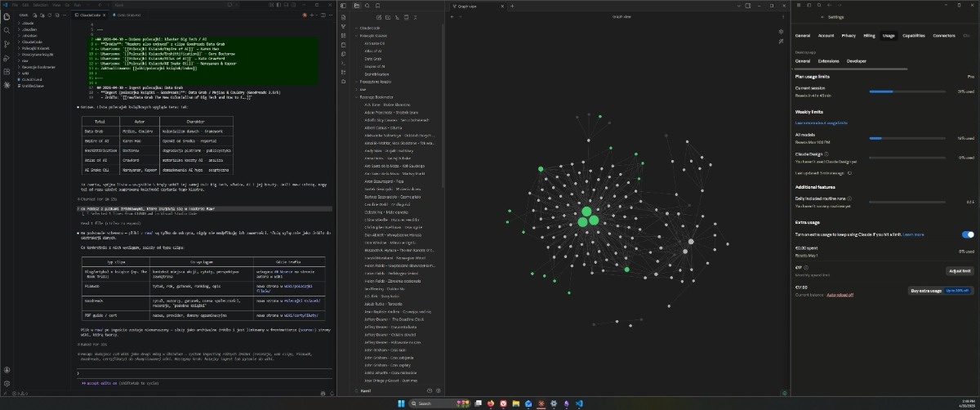Click Daily included routine runs bar
Screen dimensions: 980x410
pyautogui.click(x=906, y=201)
